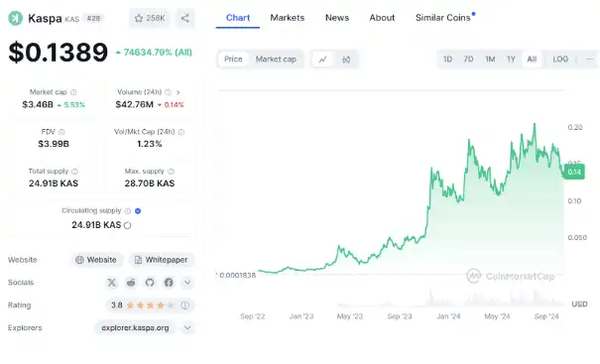Enable LOG scale on the chart
The image size is (600, 364).
[x=560, y=60]
